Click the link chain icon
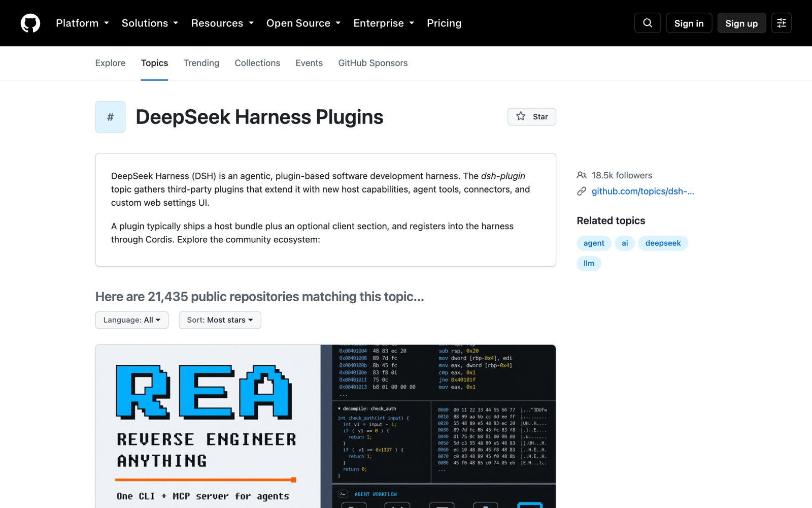This screenshot has height=508, width=812. point(582,192)
